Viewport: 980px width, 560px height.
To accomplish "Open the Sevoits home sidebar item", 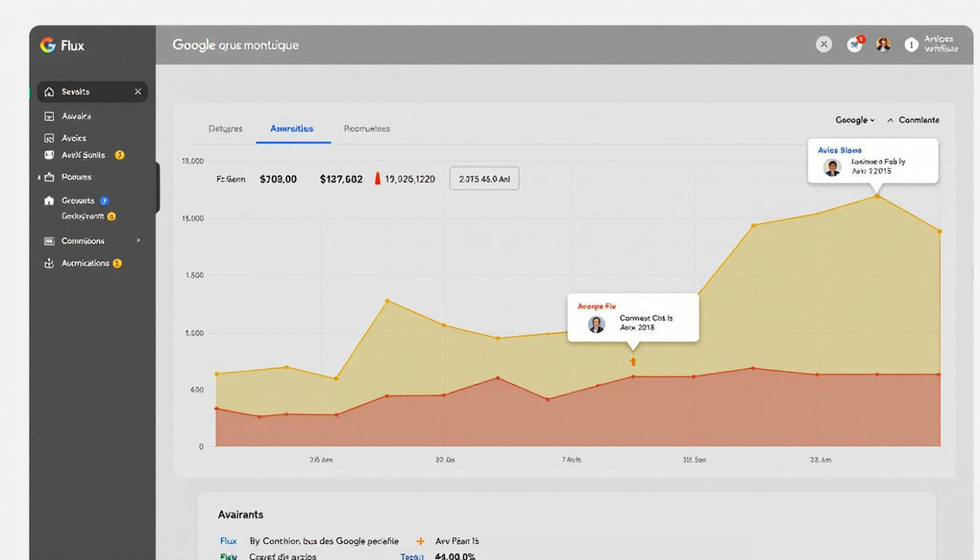I will click(x=92, y=92).
